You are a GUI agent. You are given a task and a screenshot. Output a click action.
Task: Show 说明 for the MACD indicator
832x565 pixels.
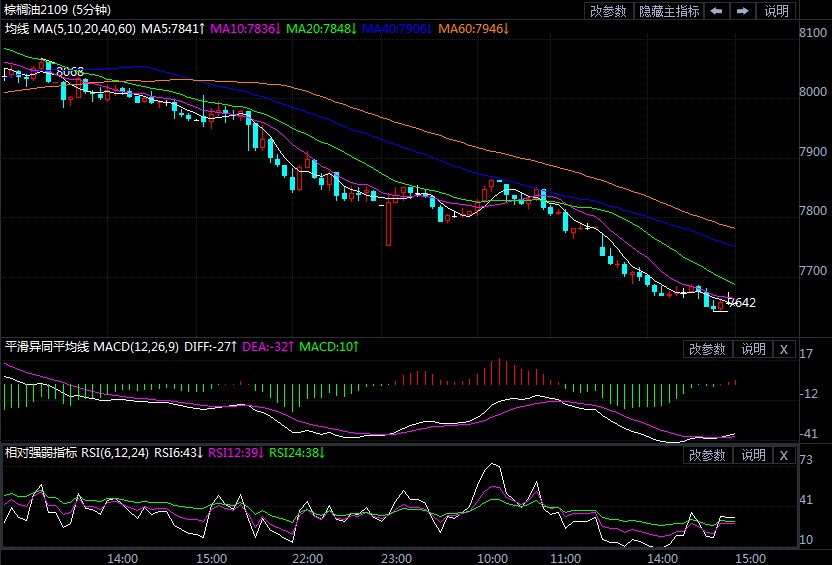click(752, 349)
